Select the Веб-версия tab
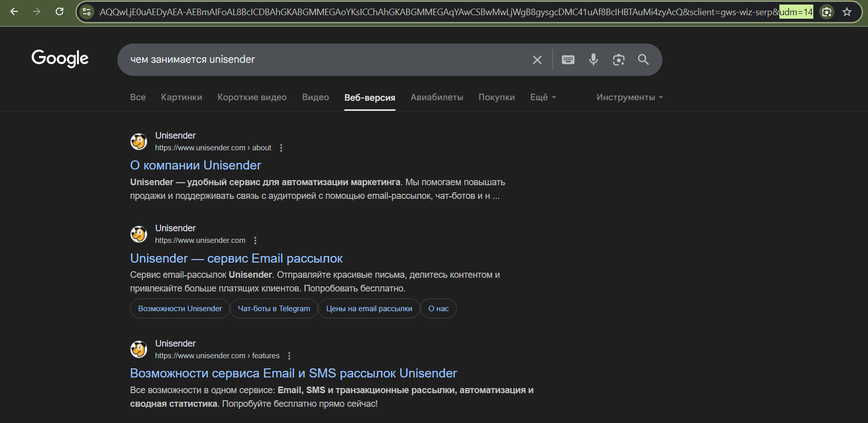 (x=370, y=98)
